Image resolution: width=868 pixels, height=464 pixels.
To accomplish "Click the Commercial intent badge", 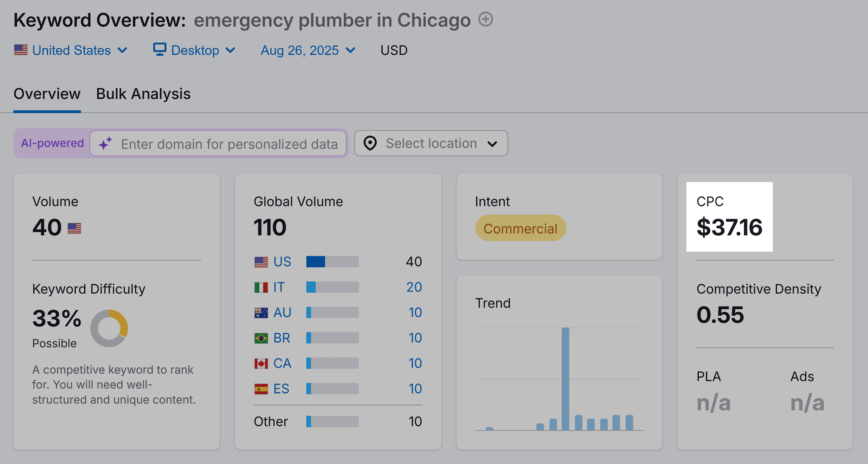I will [x=520, y=228].
